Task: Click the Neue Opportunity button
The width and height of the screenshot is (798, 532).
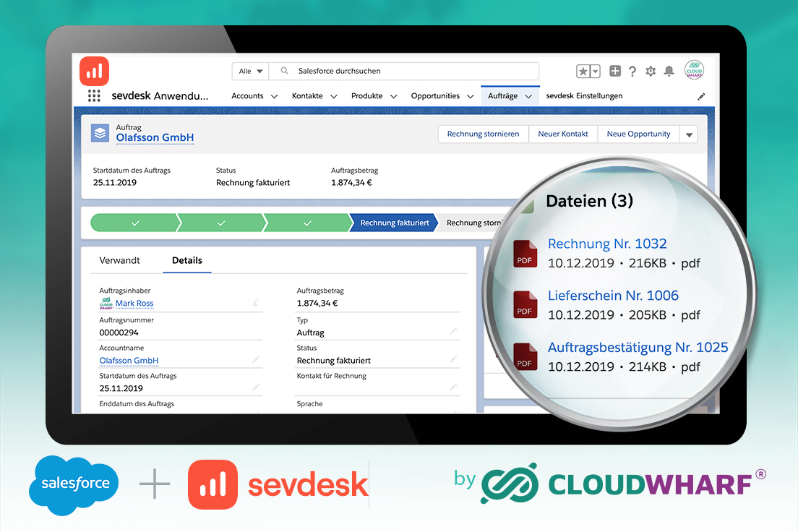Action: tap(638, 134)
